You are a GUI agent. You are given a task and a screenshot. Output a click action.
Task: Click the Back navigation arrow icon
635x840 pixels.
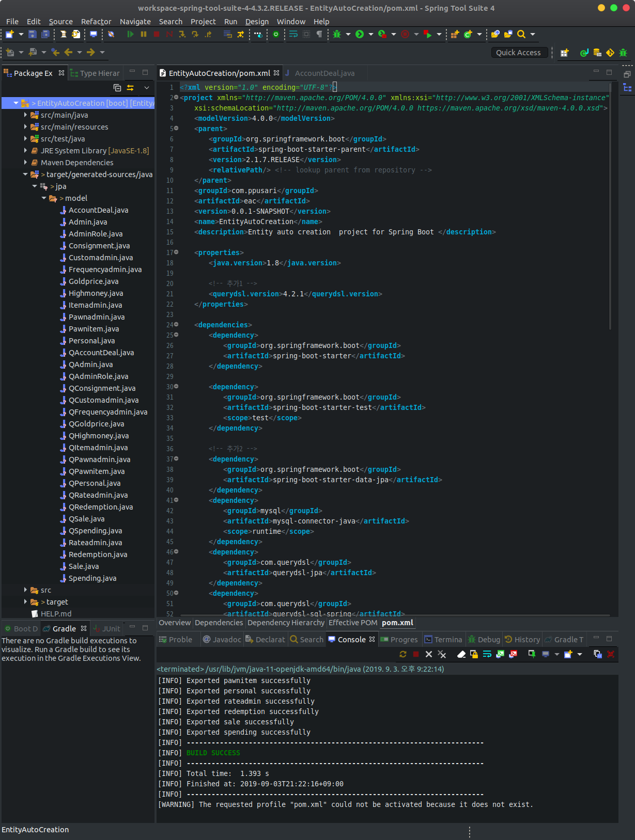click(68, 52)
